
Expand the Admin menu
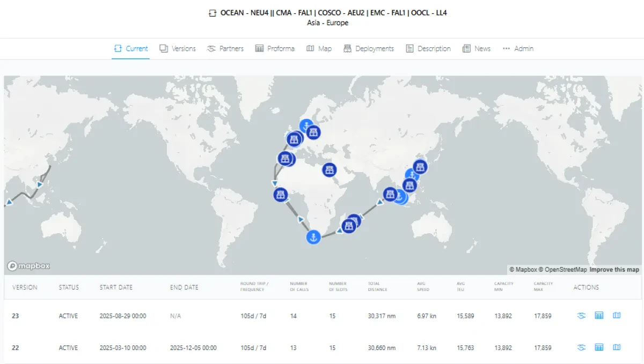(x=518, y=49)
